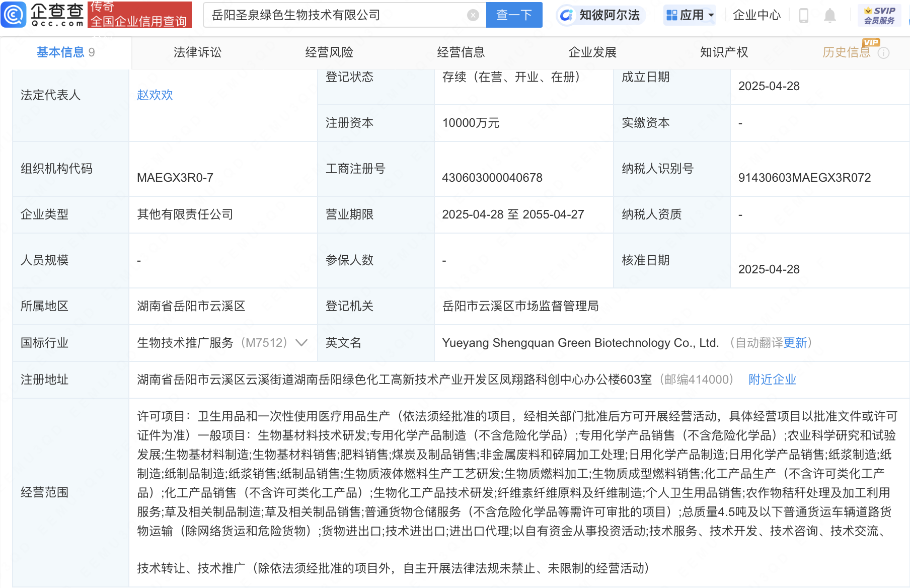Switch to the 企业发展 tab

tap(592, 52)
